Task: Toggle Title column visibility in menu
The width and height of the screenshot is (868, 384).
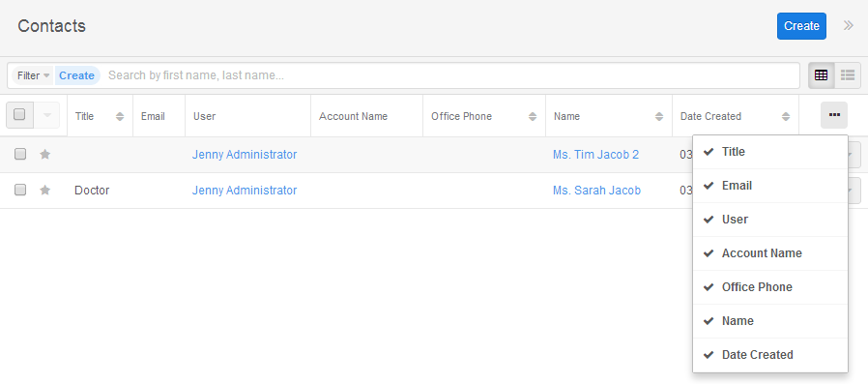Action: click(x=770, y=152)
